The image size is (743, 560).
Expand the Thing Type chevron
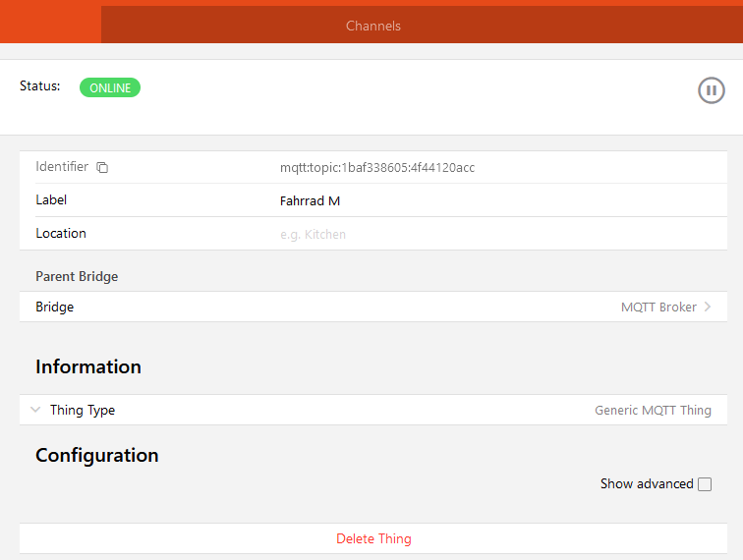[35, 411]
